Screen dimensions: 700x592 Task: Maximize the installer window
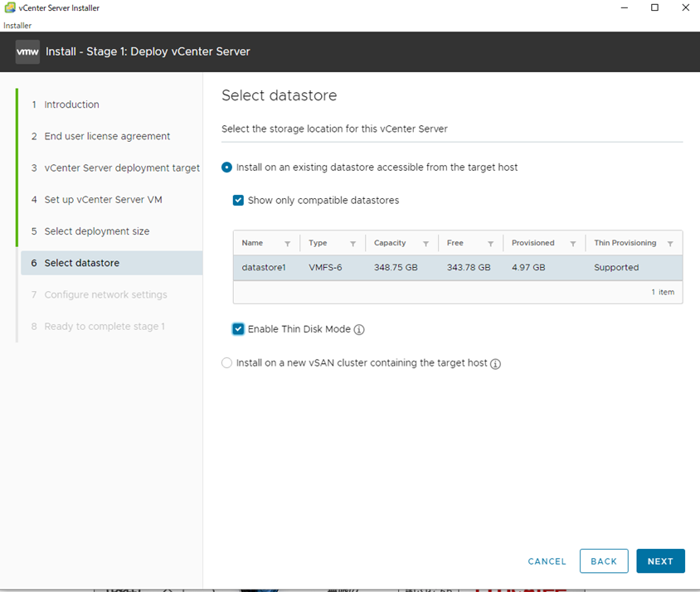click(x=654, y=7)
